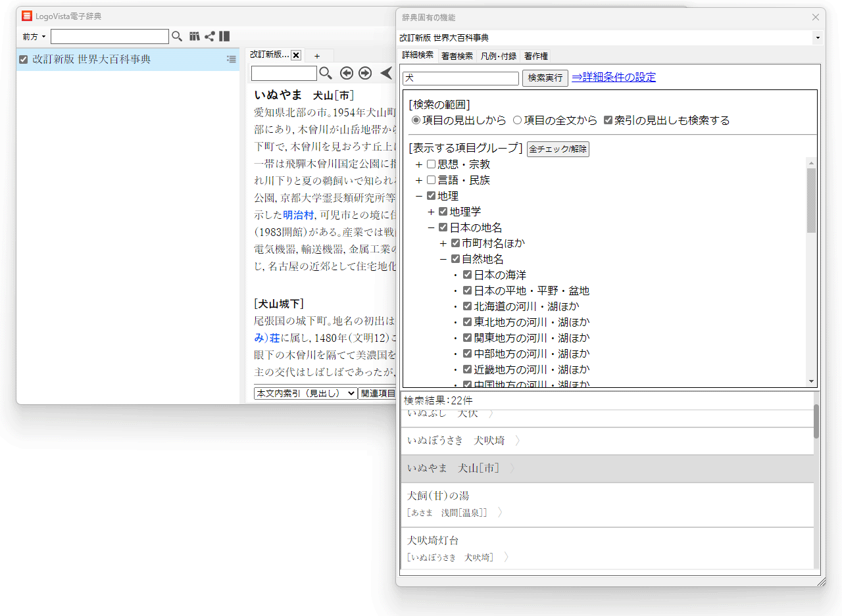The height and width of the screenshot is (616, 842).
Task: Go forward with right arrow icon
Action: [x=365, y=73]
